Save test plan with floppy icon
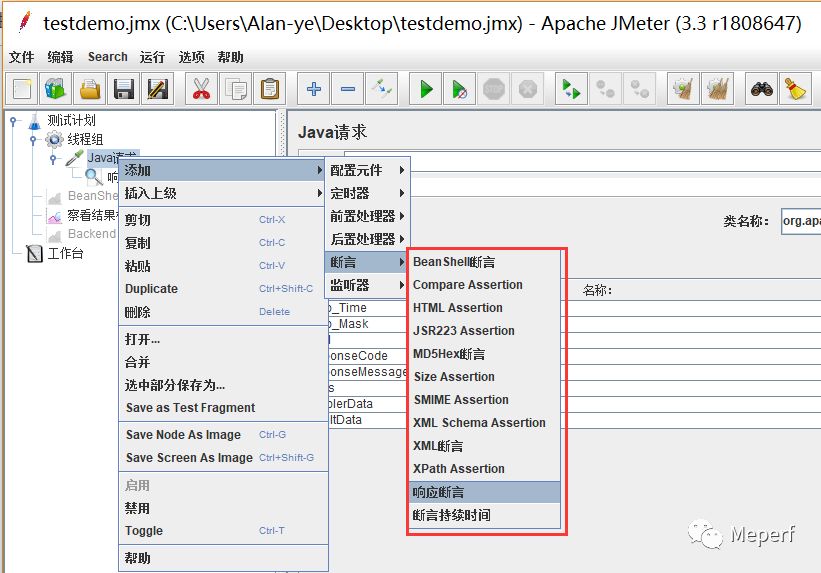Image resolution: width=821 pixels, height=573 pixels. tap(124, 89)
